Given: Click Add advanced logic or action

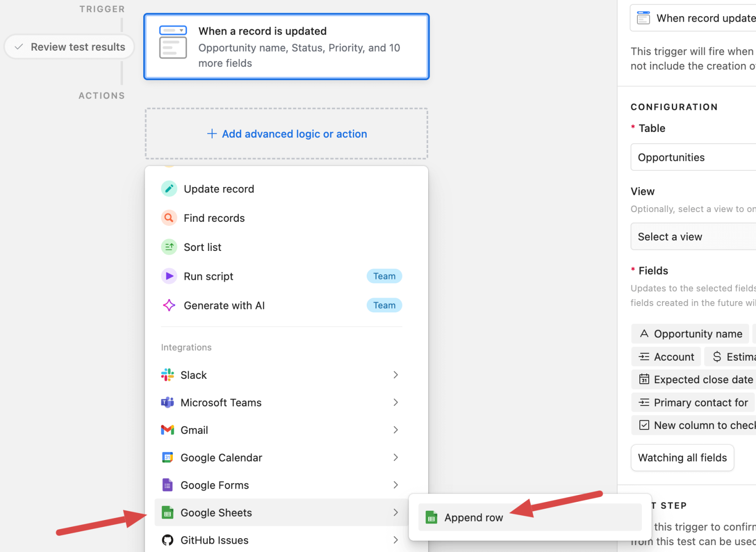Looking at the screenshot, I should pyautogui.click(x=286, y=133).
